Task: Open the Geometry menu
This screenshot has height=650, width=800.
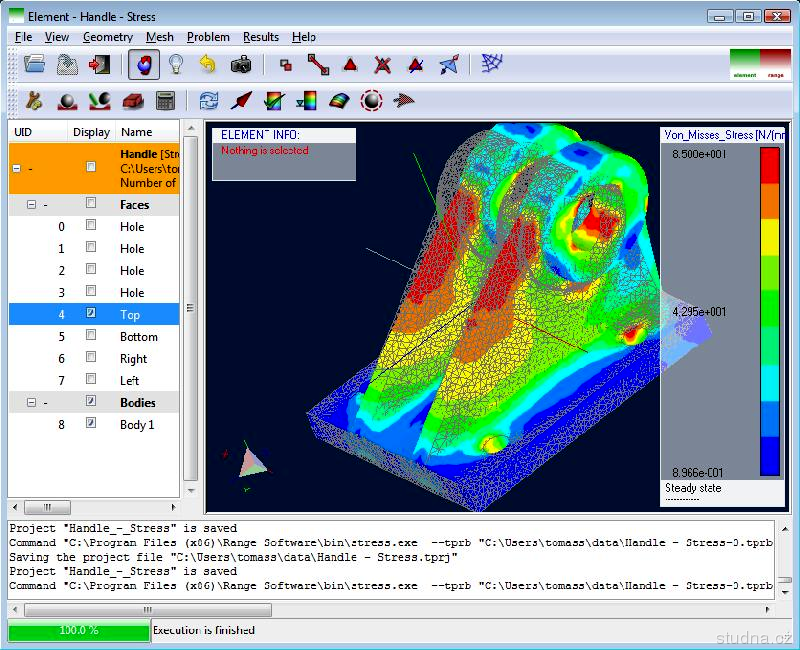Action: pos(107,37)
